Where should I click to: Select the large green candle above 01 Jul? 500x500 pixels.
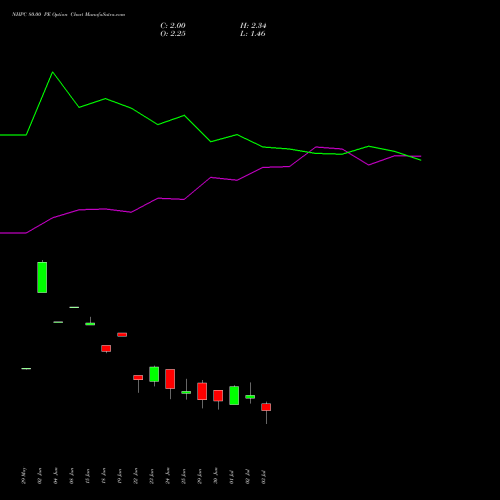234,395
